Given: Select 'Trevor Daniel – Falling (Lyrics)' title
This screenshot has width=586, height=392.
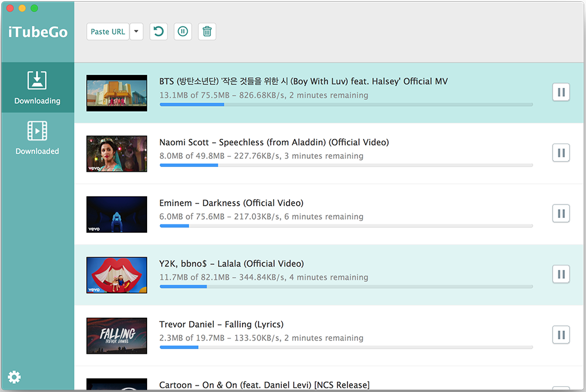Looking at the screenshot, I should pyautogui.click(x=222, y=325).
